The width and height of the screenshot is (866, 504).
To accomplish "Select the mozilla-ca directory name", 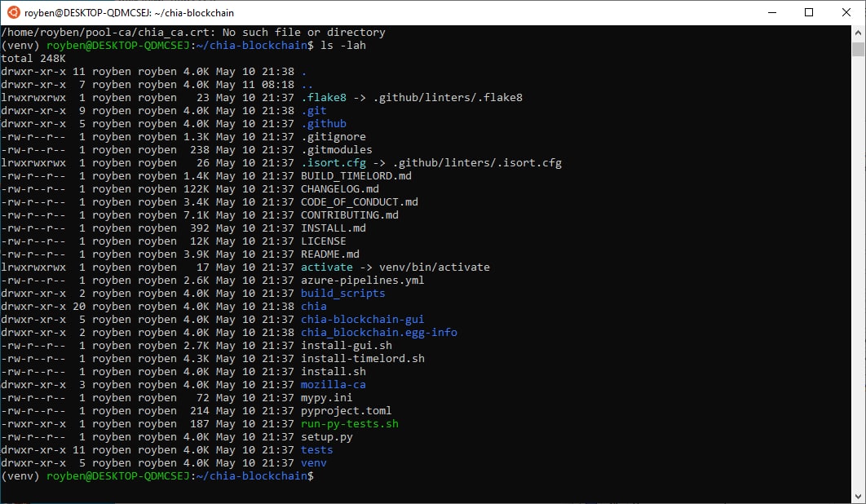I will (333, 385).
